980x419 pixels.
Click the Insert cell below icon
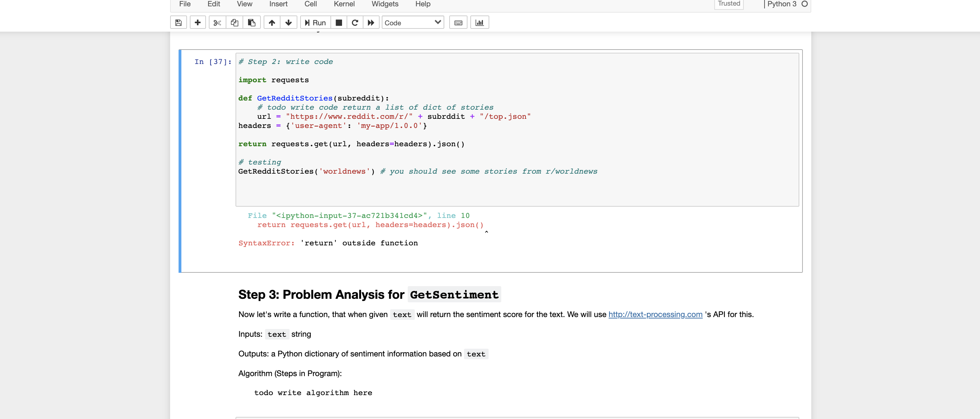196,22
